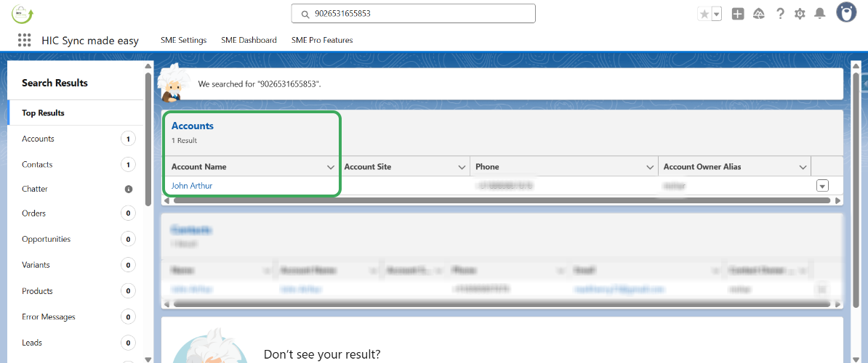Screen dimensions: 868x363
Task: Open the setup gear icon
Action: [x=800, y=14]
